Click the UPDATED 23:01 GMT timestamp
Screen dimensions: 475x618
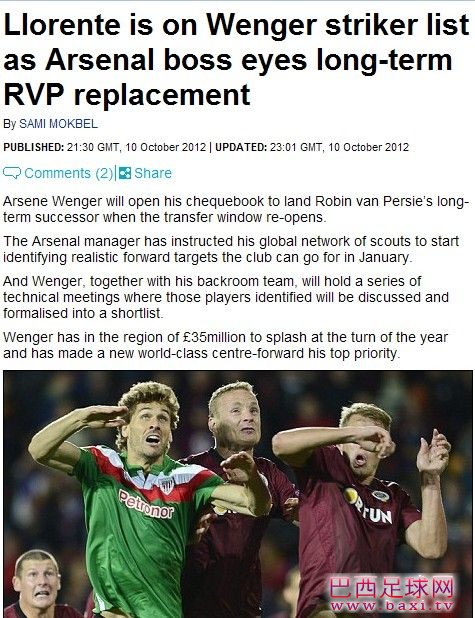click(x=312, y=147)
